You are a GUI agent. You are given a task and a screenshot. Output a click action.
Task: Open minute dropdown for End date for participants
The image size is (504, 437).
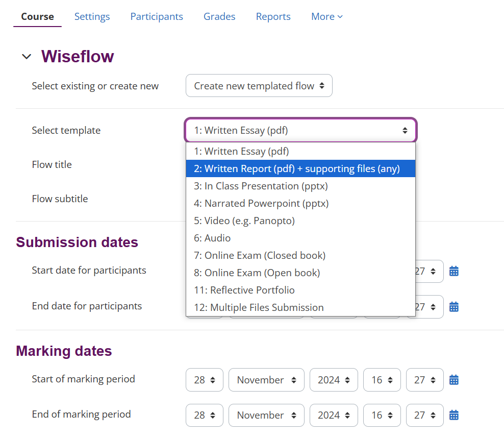pos(430,307)
